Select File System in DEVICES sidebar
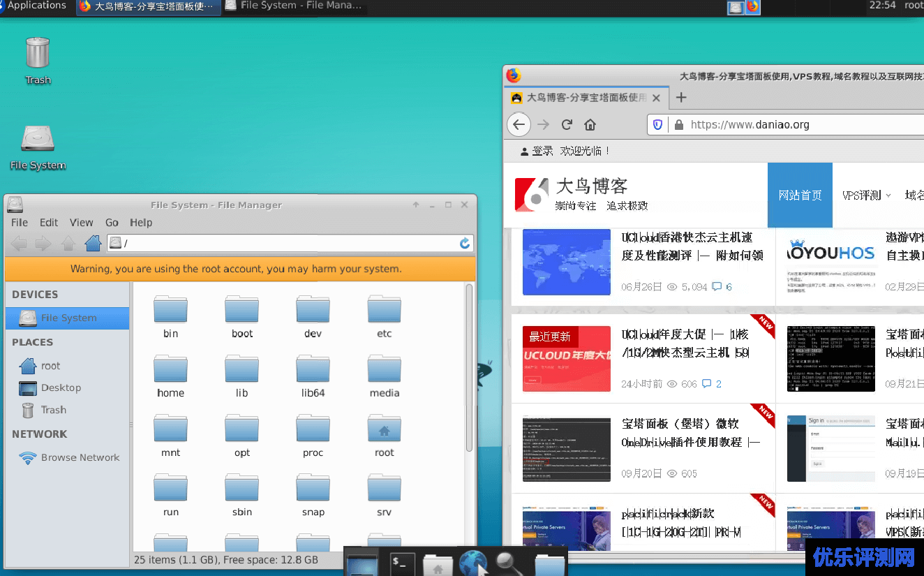924x576 pixels. (67, 318)
